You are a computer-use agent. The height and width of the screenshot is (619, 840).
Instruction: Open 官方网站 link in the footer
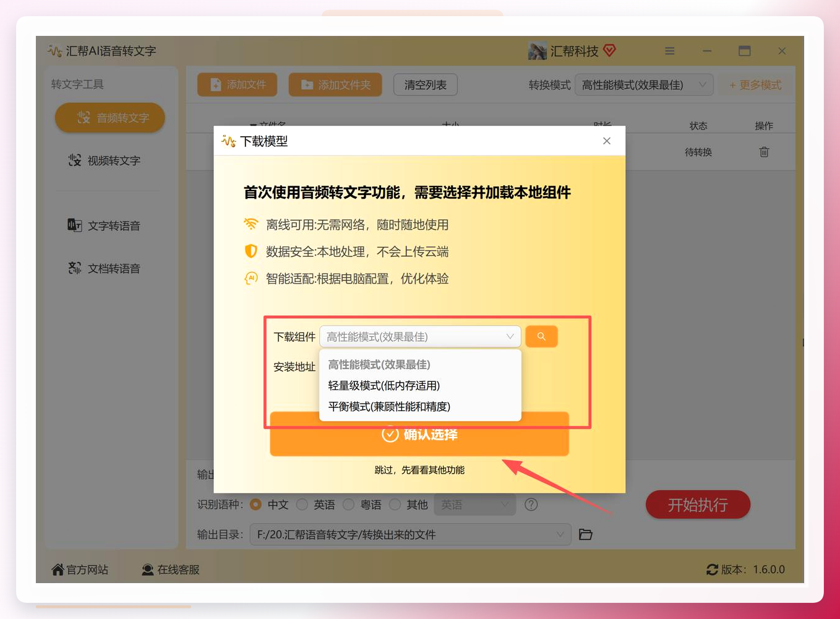[x=80, y=569]
